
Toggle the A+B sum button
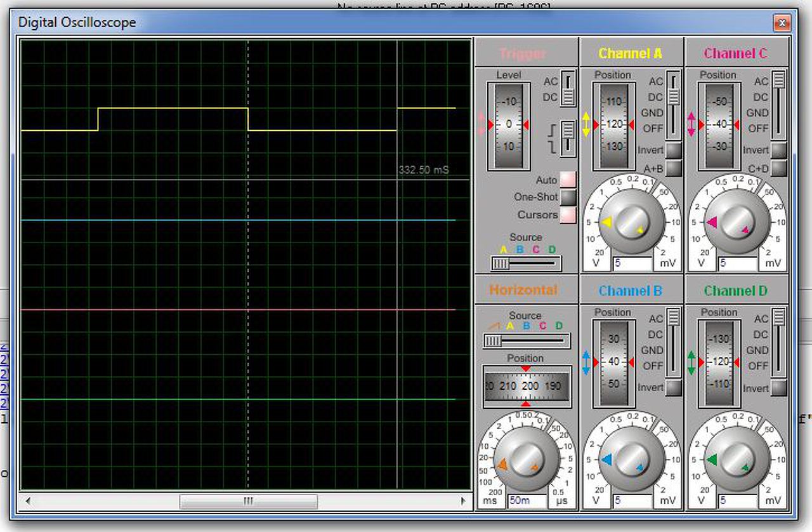(673, 168)
